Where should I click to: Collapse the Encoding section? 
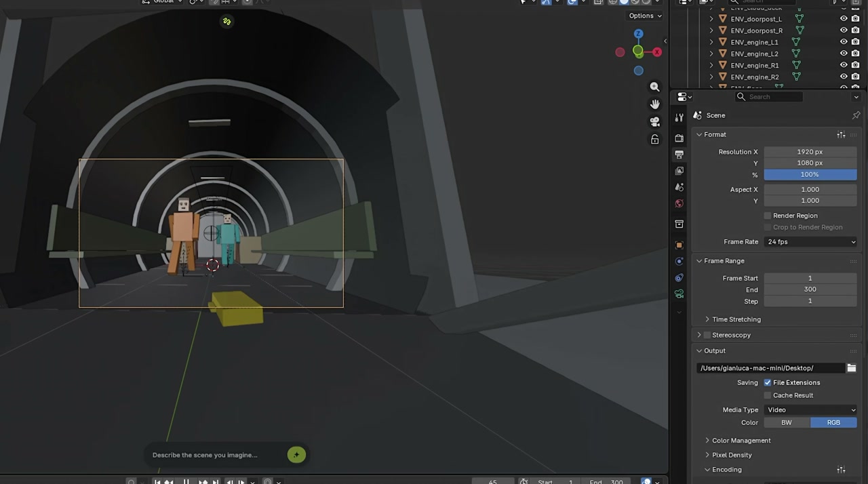tap(707, 469)
